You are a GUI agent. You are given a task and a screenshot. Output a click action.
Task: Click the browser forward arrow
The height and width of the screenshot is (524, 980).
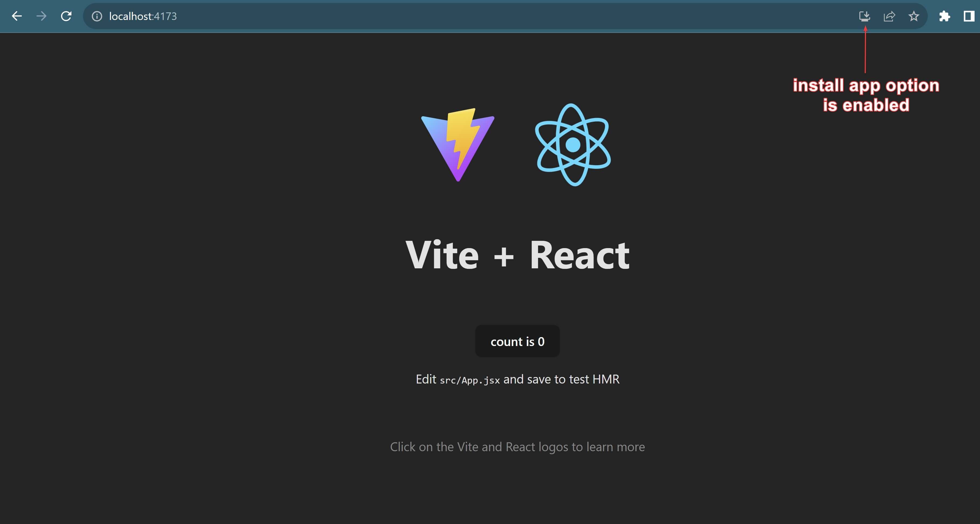41,16
